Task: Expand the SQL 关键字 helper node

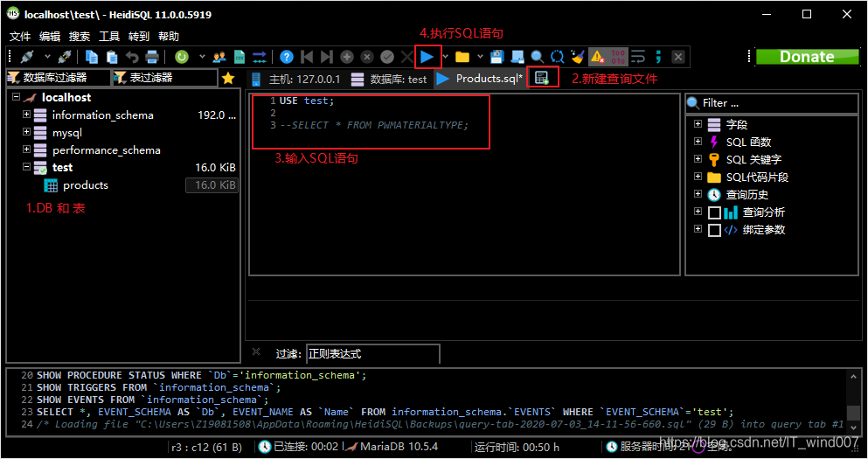Action: (698, 159)
